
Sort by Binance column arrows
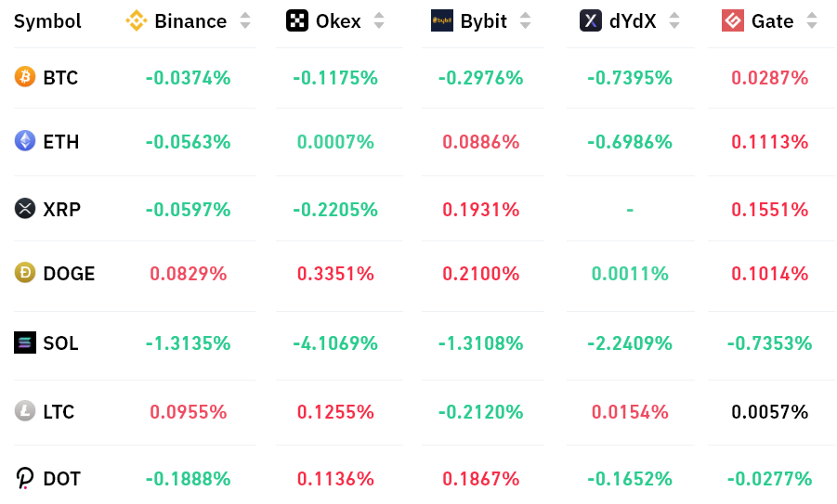click(x=245, y=20)
